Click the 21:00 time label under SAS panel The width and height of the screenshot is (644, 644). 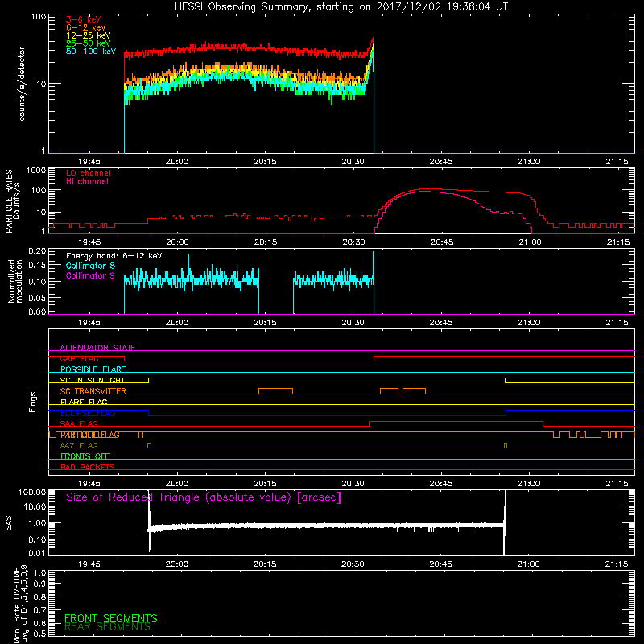point(529,564)
